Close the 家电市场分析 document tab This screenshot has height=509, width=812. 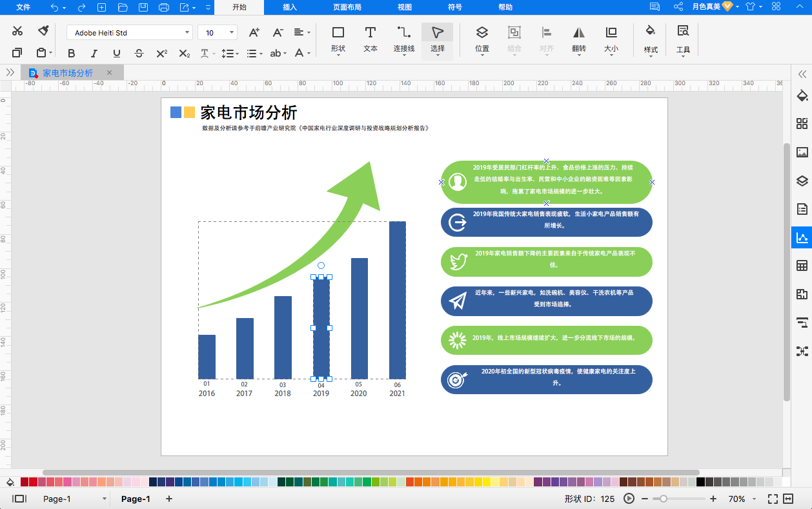point(109,73)
